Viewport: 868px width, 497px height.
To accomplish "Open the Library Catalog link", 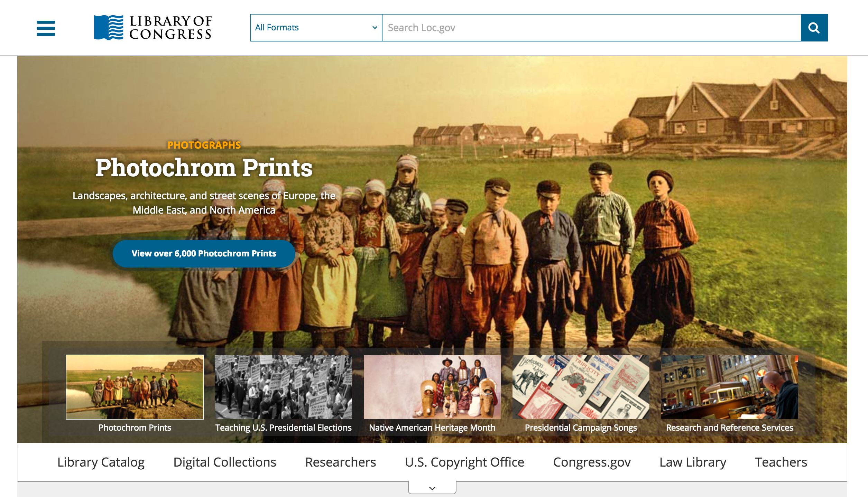I will coord(101,462).
